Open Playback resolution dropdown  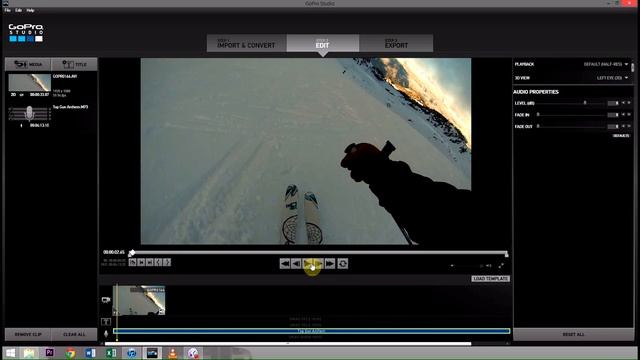pyautogui.click(x=606, y=64)
